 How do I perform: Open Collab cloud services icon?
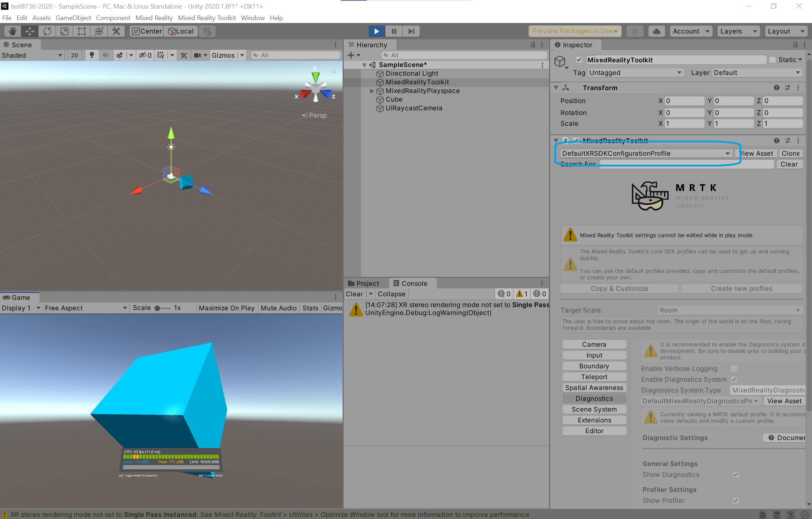point(657,31)
